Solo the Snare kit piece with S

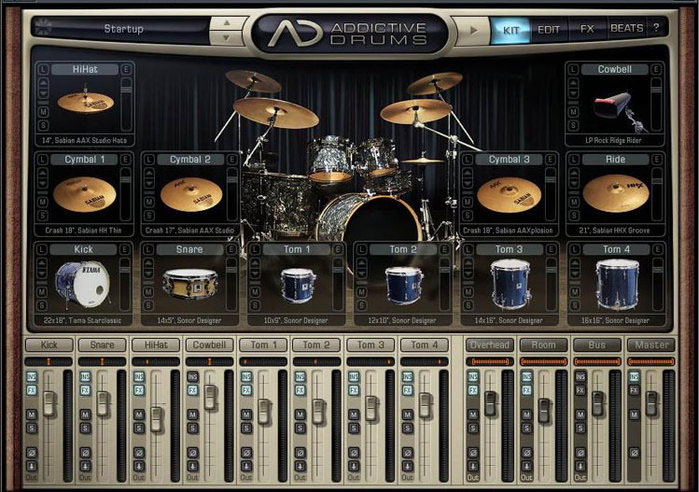click(x=148, y=305)
